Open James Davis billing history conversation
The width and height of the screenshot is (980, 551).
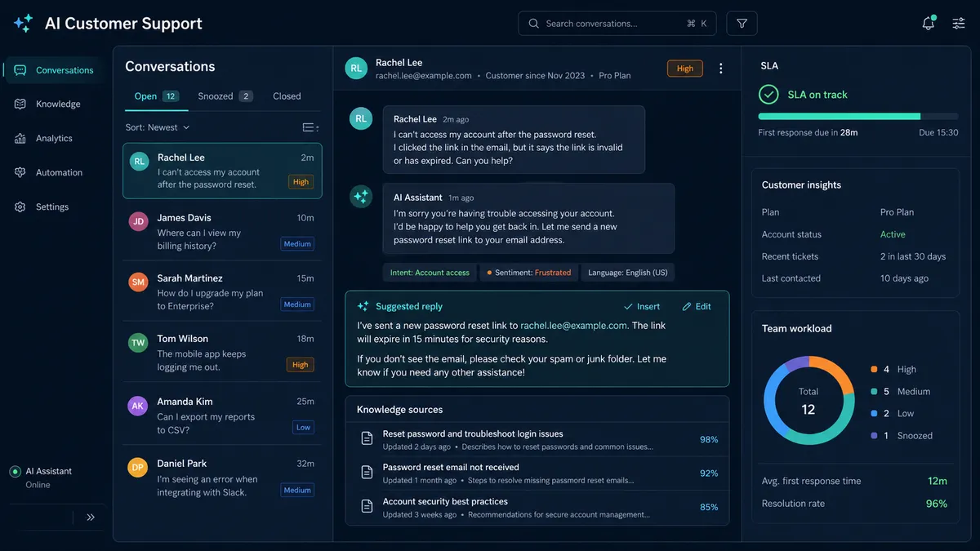[222, 231]
